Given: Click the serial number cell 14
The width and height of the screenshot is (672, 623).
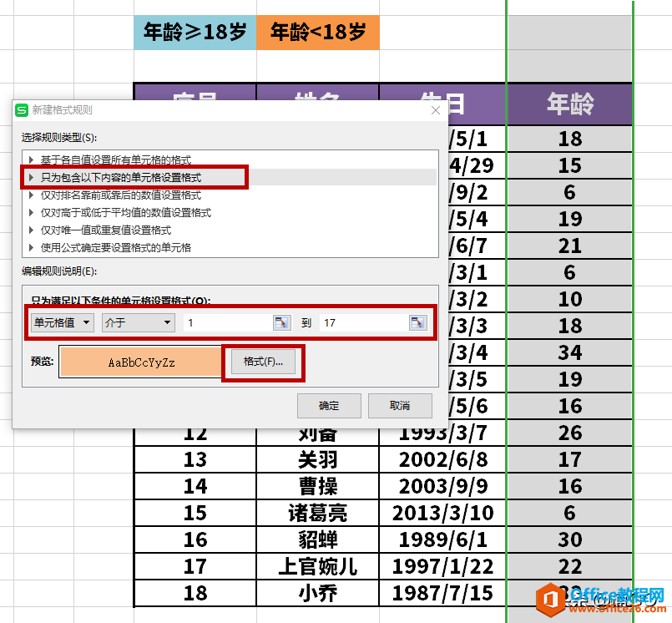Looking at the screenshot, I should (195, 486).
